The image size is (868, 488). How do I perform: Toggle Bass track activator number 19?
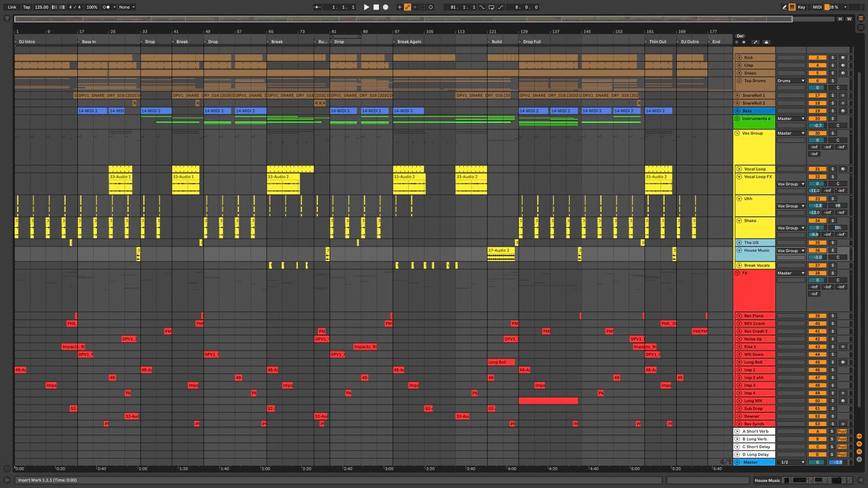(x=817, y=110)
